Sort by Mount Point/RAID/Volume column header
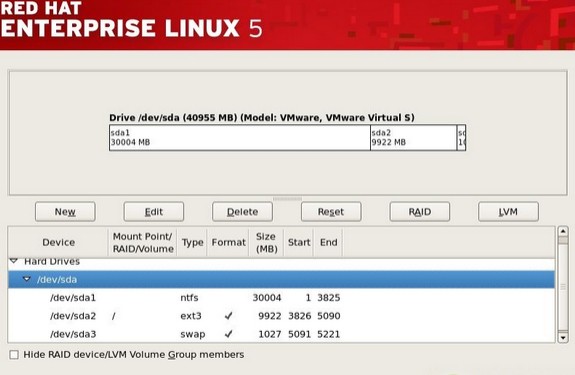This screenshot has width=575, height=375. tap(143, 242)
